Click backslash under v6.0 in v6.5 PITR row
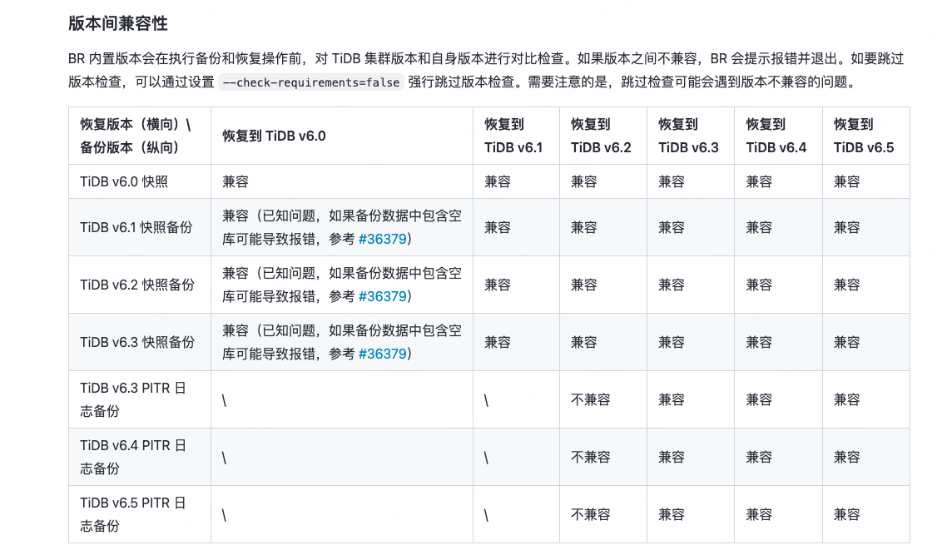The height and width of the screenshot is (560, 942). tap(225, 516)
